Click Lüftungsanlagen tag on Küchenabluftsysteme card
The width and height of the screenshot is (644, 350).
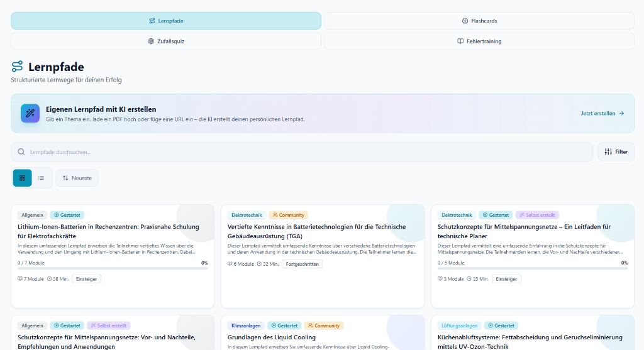click(459, 325)
